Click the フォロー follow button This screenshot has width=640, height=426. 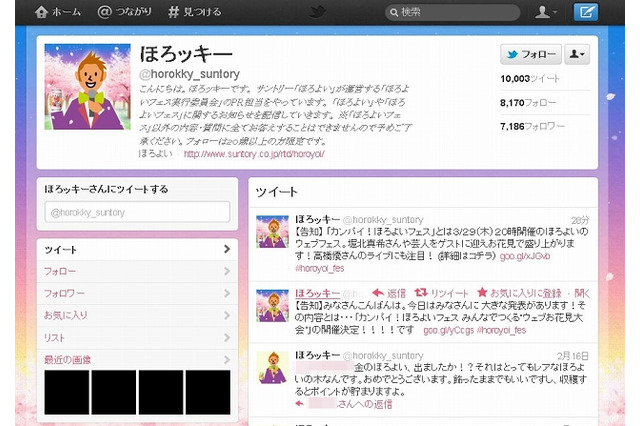pyautogui.click(x=531, y=54)
